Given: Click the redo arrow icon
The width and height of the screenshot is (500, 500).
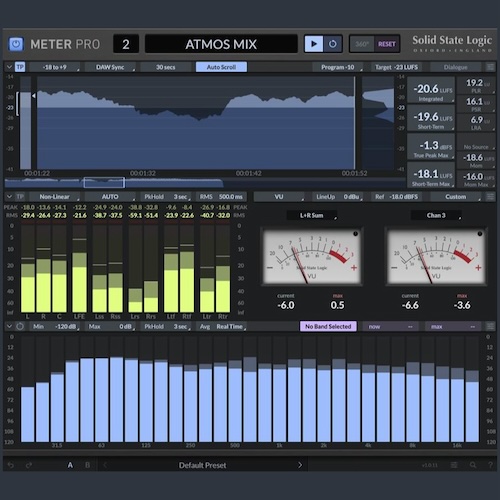Looking at the screenshot, I should pos(29,465).
